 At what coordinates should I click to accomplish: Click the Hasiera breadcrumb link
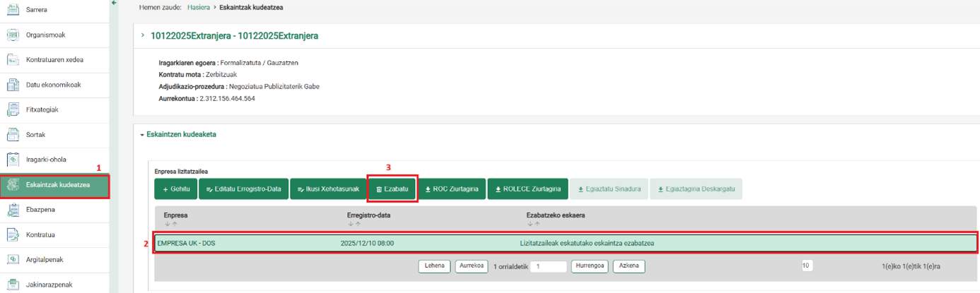[198, 7]
